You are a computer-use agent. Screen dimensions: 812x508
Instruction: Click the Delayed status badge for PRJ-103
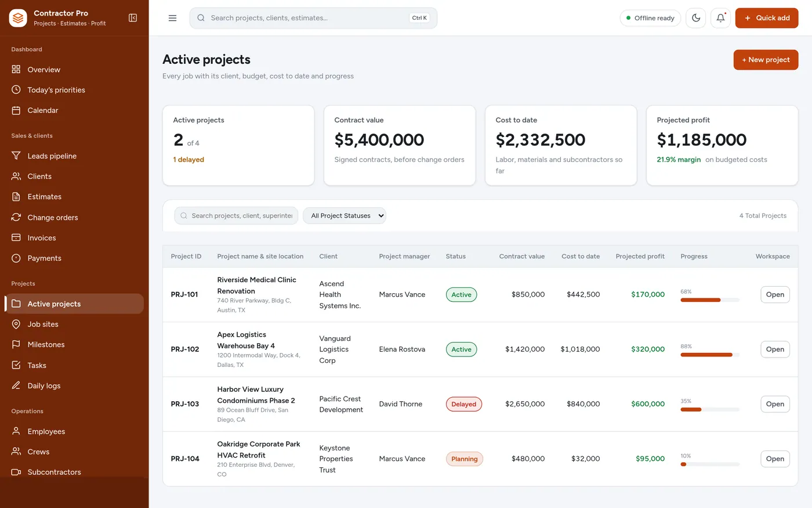[x=463, y=404]
